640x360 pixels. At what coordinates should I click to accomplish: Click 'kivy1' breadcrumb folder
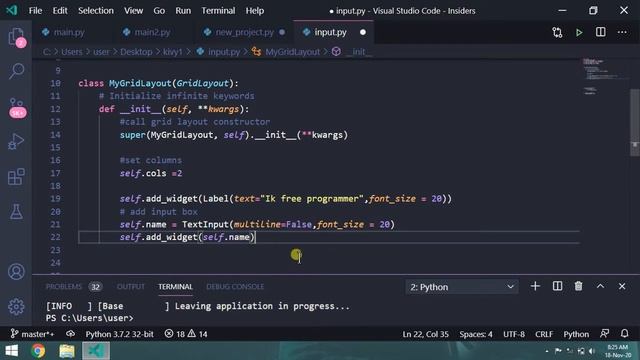pos(173,52)
